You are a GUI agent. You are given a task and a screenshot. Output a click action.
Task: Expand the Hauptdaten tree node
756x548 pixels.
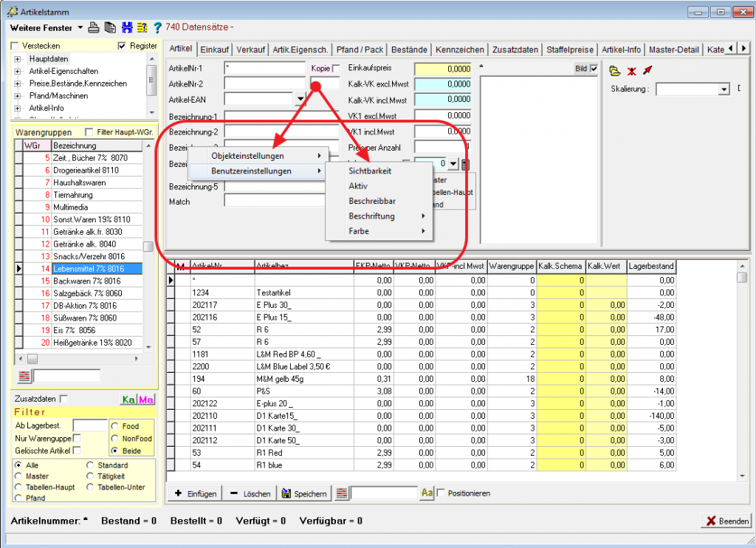click(18, 59)
